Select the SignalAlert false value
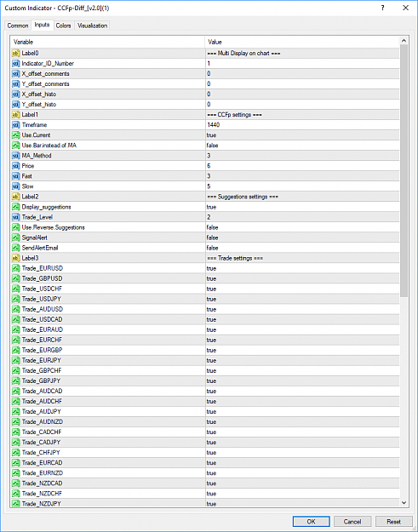Viewport: 418px width, 532px height. (x=212, y=237)
